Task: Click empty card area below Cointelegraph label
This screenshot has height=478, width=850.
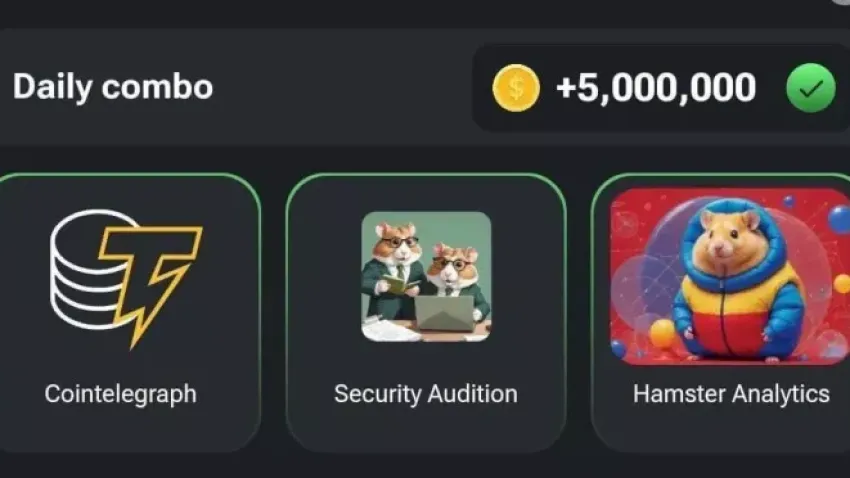Action: [121, 428]
